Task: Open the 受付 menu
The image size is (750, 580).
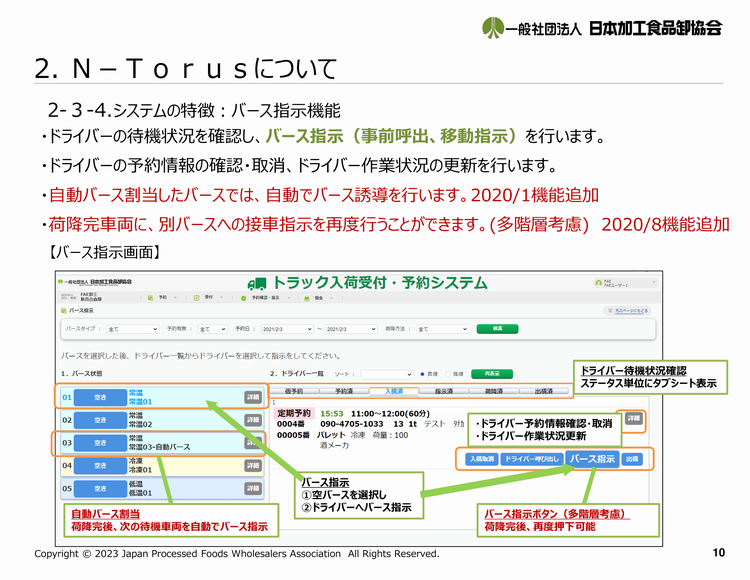Action: 209,298
